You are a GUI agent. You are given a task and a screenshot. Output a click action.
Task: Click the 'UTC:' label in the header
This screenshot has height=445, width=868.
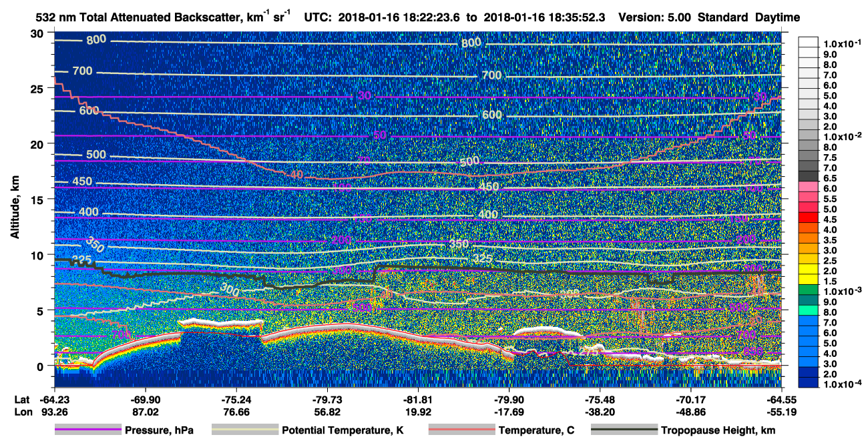click(317, 18)
